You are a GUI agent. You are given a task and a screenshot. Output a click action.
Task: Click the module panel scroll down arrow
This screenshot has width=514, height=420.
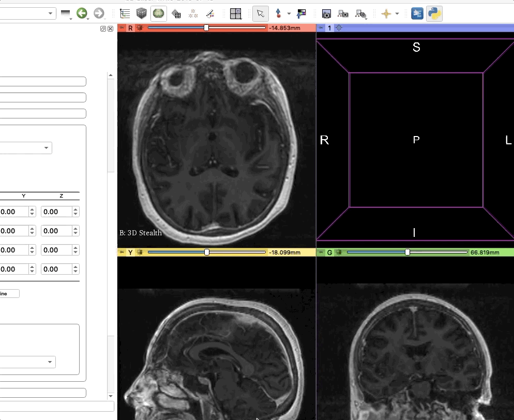point(111,396)
